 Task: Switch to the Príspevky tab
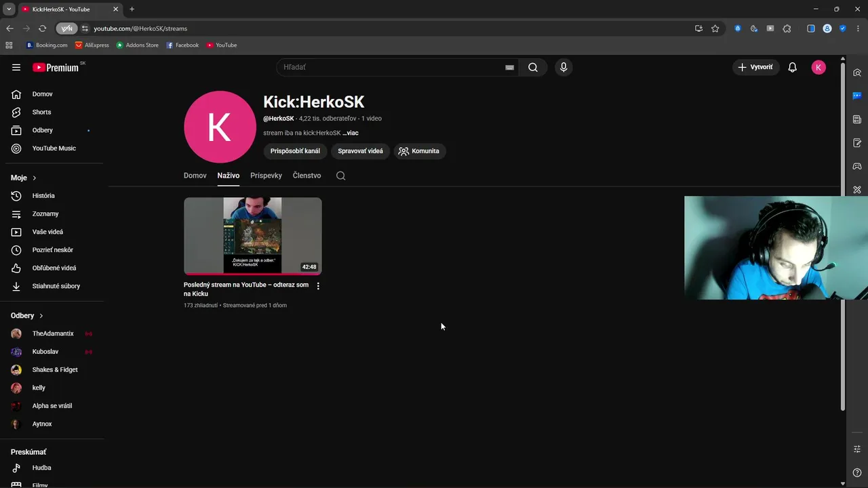[266, 176]
